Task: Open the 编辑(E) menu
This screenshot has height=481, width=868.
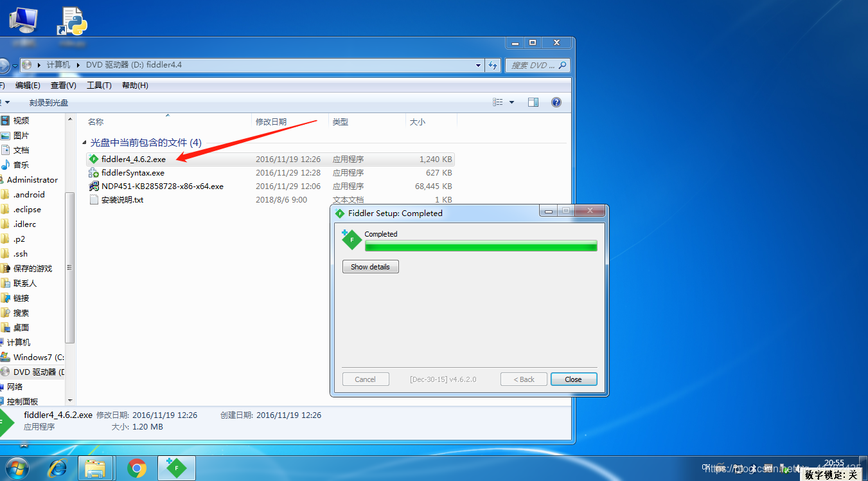Action: coord(28,85)
